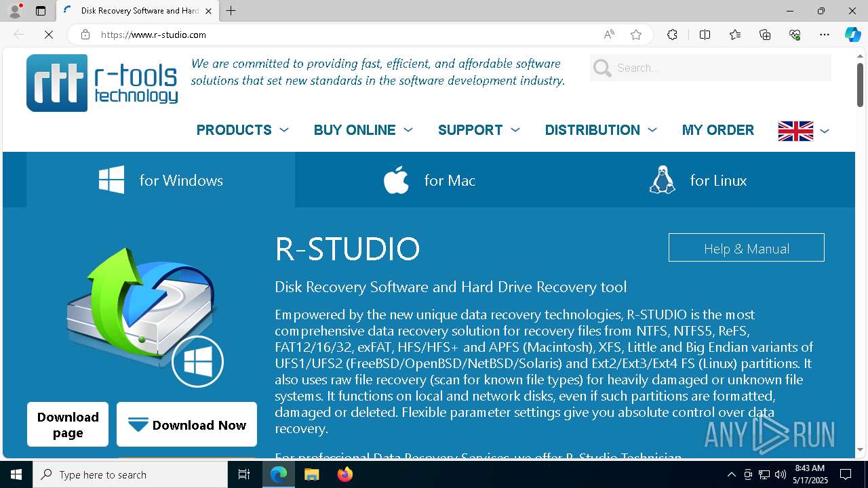Add this page to favorites
The image size is (868, 488).
tap(636, 35)
